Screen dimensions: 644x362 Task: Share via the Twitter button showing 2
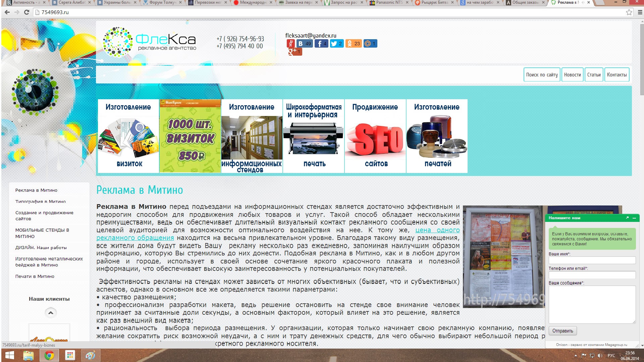click(337, 44)
